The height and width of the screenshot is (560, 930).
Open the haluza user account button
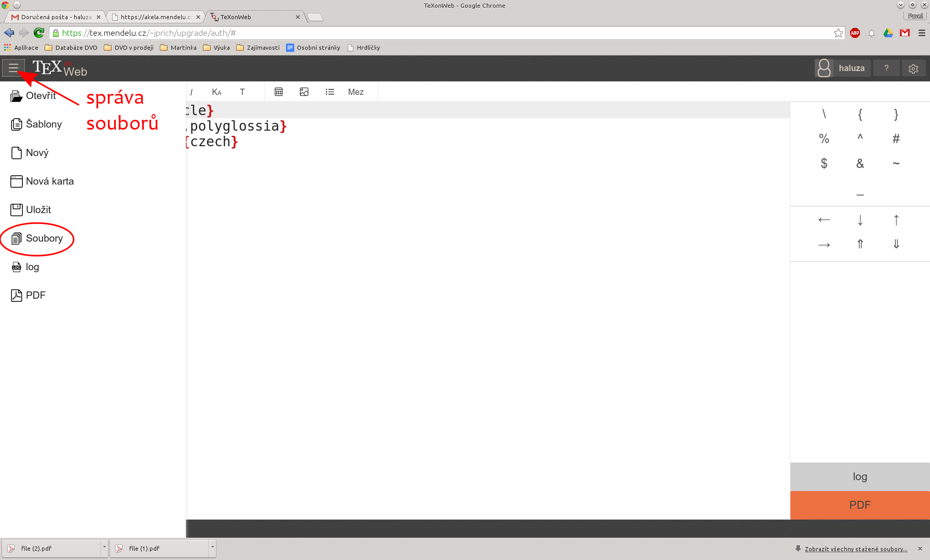(842, 68)
